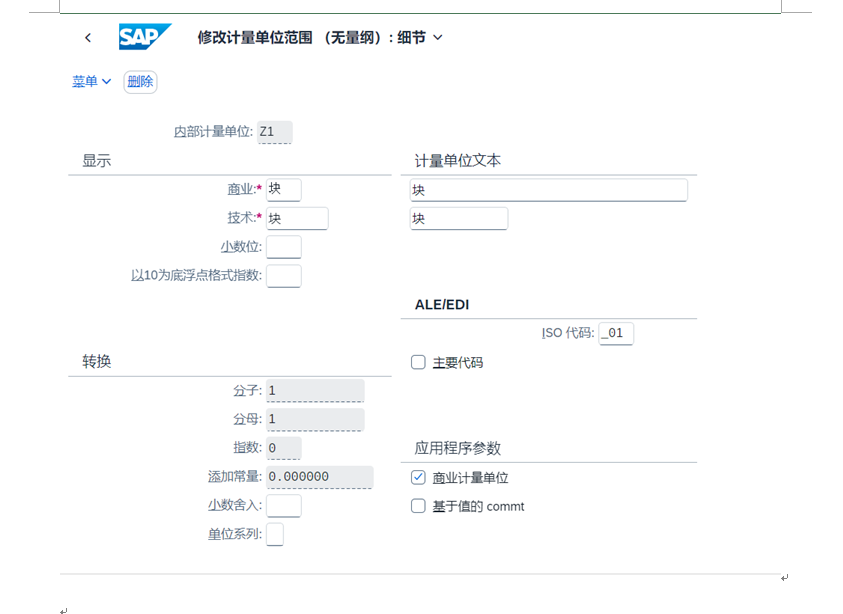Select the 小数舍入 input field

[284, 506]
